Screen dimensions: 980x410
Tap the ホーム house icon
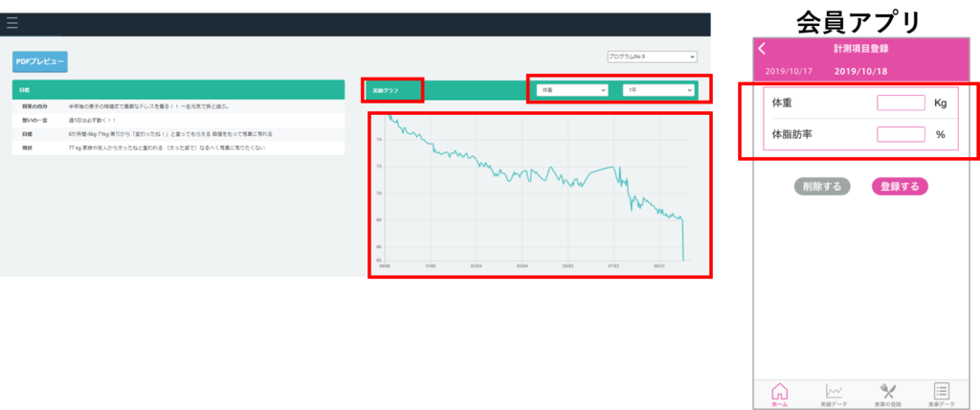tap(779, 394)
